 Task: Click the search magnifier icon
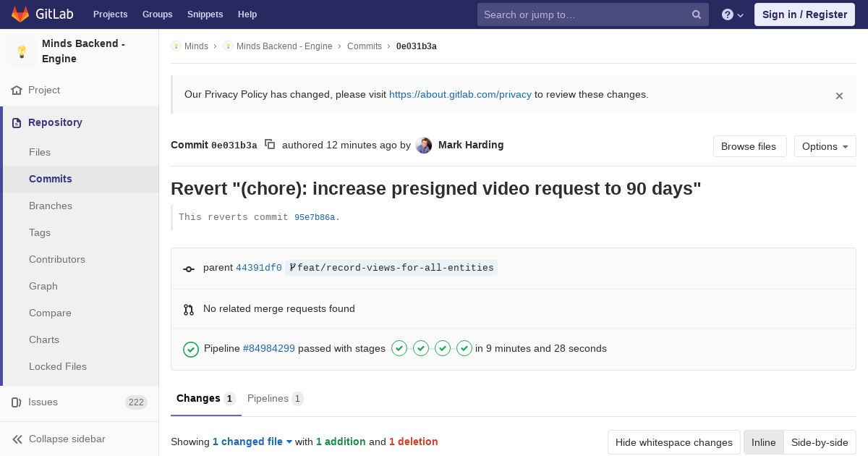tap(697, 14)
